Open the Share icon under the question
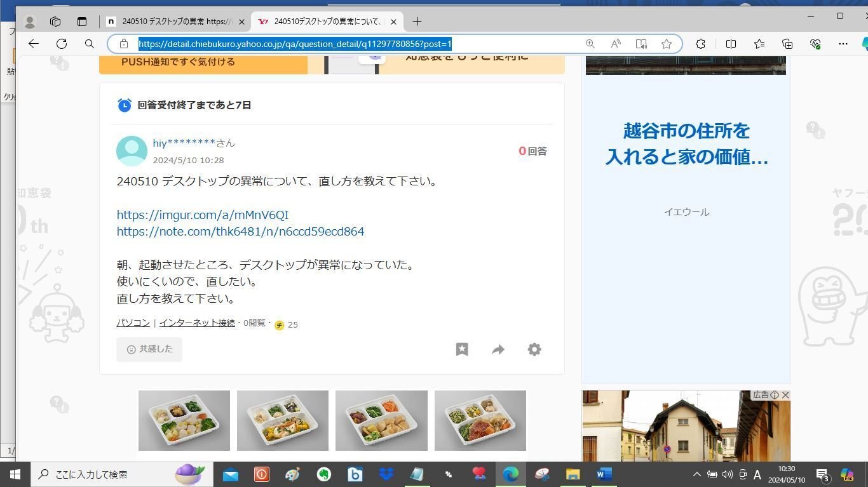Viewport: 868px width, 487px height. pos(498,349)
